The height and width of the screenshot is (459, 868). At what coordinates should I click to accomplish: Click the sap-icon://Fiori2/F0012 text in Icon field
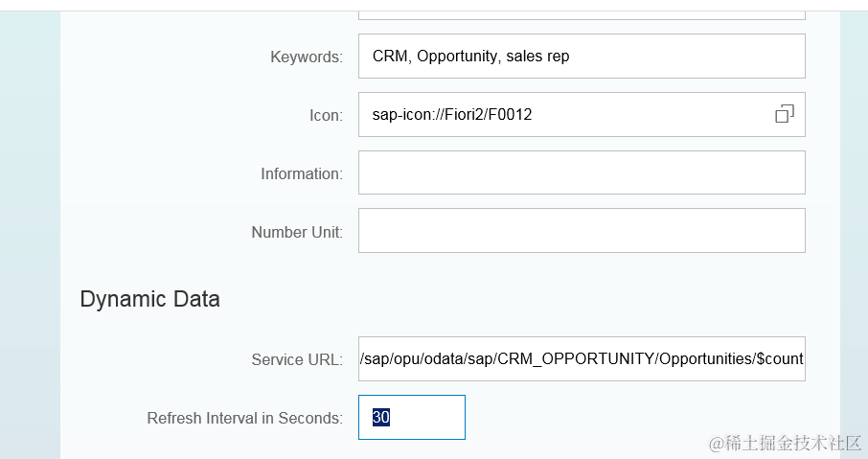tap(452, 115)
